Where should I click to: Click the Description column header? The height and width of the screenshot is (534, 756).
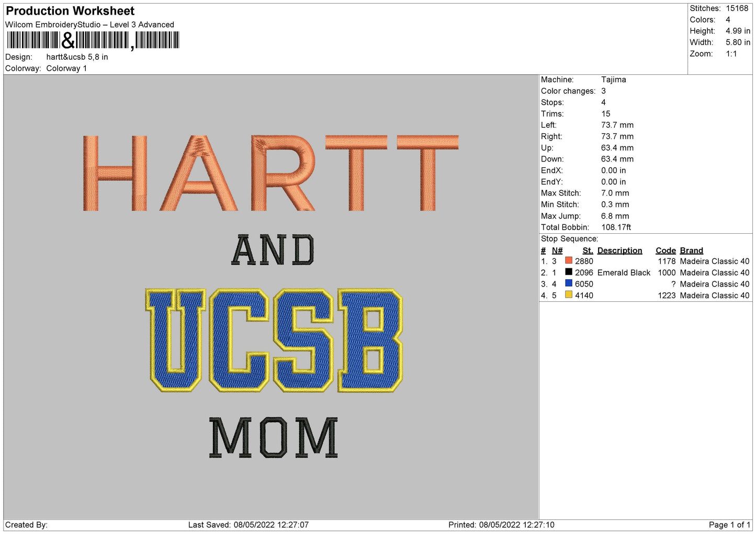coord(620,251)
